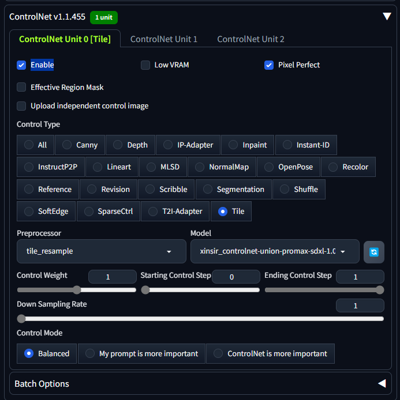Click the selected Tile control type
This screenshot has height=400, width=400.
point(231,211)
